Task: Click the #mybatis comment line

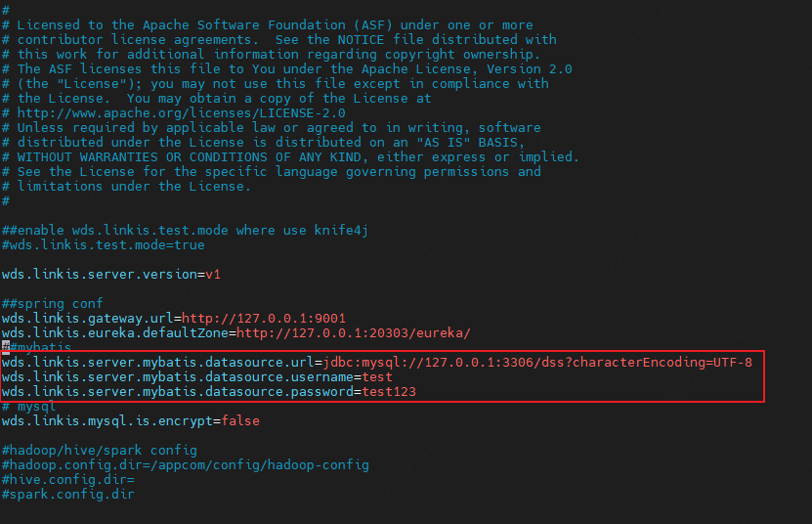Action: (39, 347)
